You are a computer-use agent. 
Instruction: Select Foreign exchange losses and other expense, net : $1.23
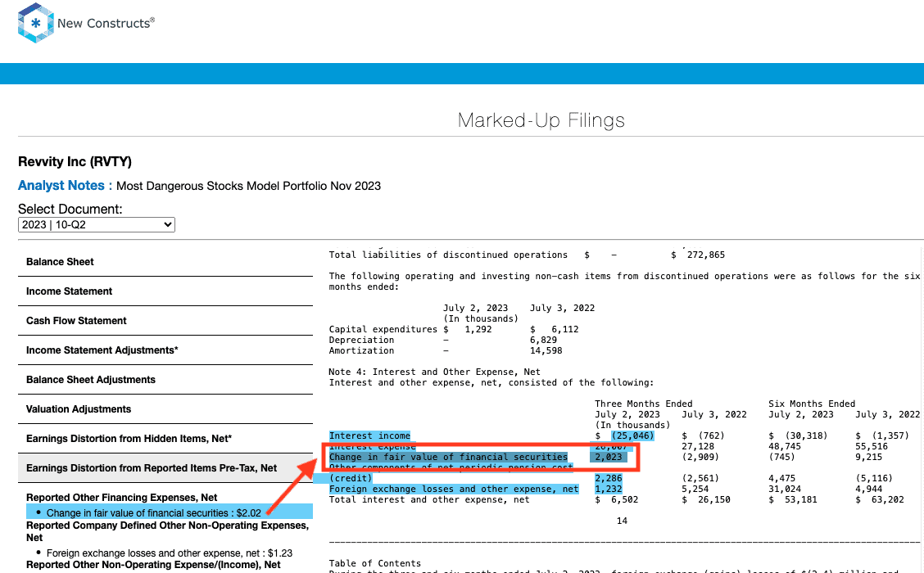(169, 553)
